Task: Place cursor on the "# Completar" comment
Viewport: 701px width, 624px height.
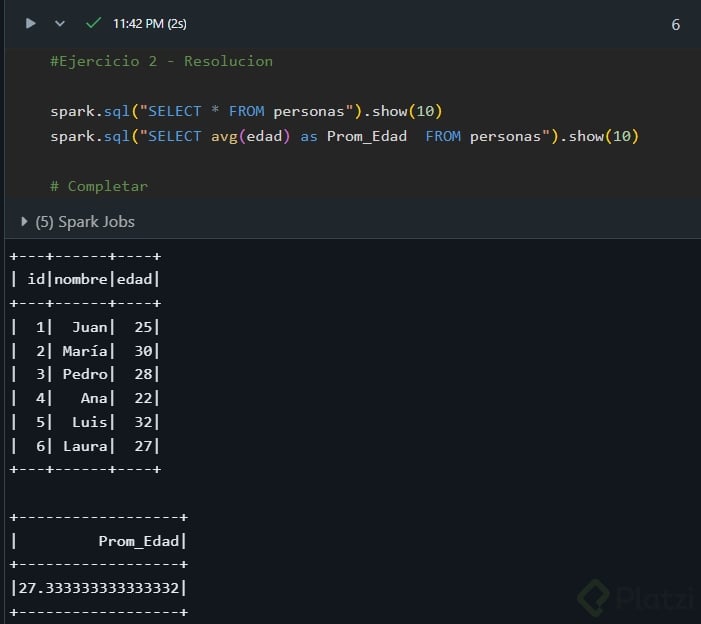Action: [99, 186]
